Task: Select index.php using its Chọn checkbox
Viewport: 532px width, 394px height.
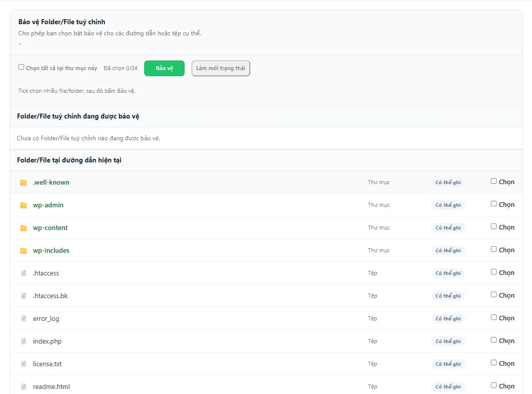Action: pyautogui.click(x=494, y=340)
